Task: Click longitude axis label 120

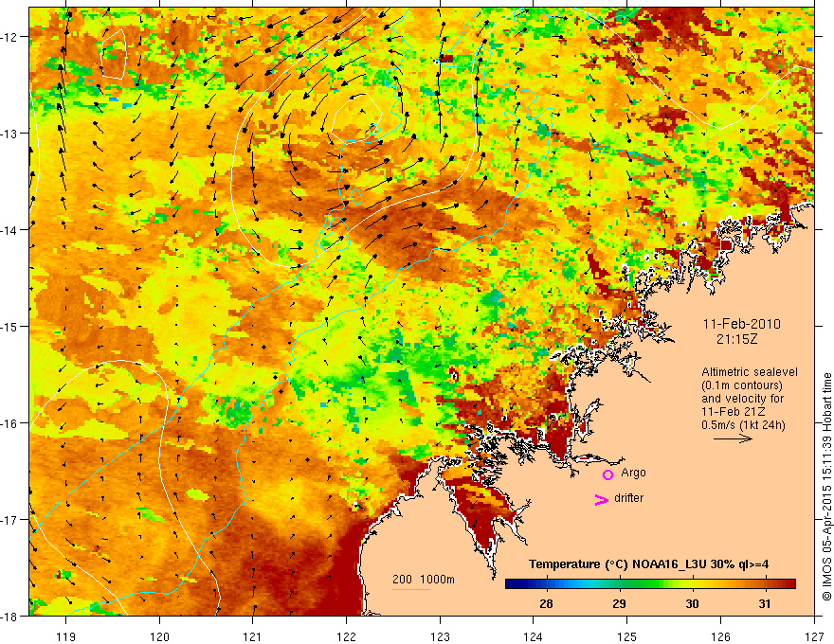Action: [x=159, y=636]
